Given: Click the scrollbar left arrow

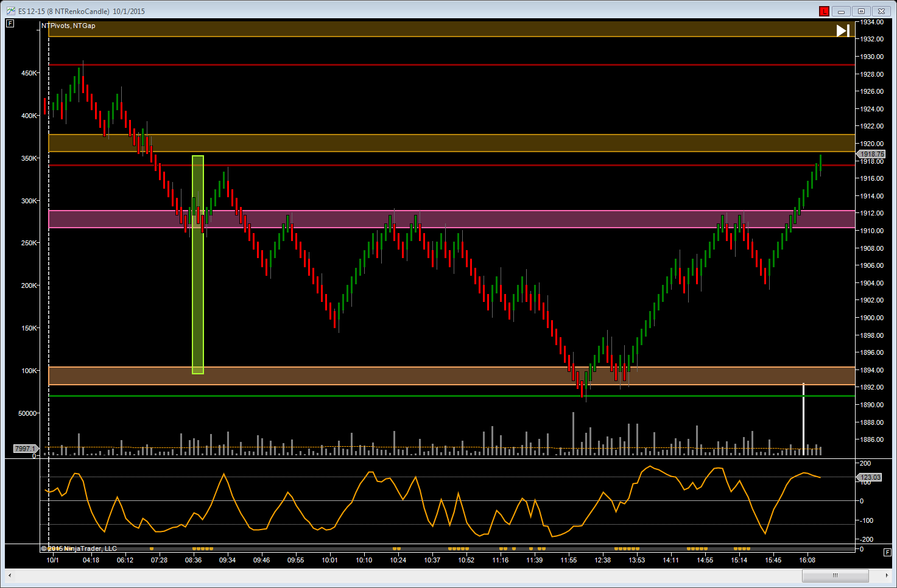Looking at the screenshot, I should point(10,575).
